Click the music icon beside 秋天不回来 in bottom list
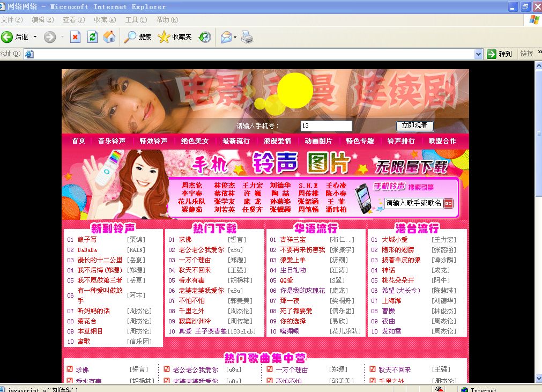This screenshot has height=392, width=542. pyautogui.click(x=373, y=369)
